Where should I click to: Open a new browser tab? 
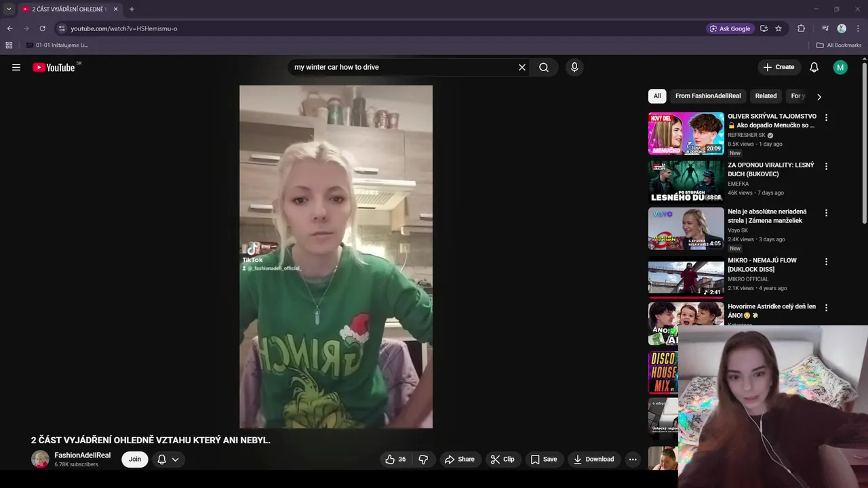[132, 9]
